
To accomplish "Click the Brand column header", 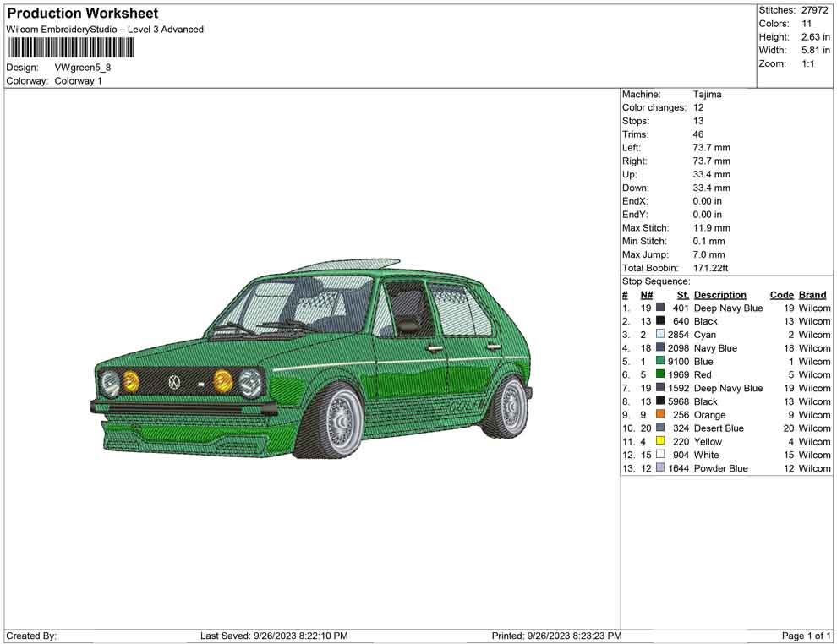I will [812, 295].
